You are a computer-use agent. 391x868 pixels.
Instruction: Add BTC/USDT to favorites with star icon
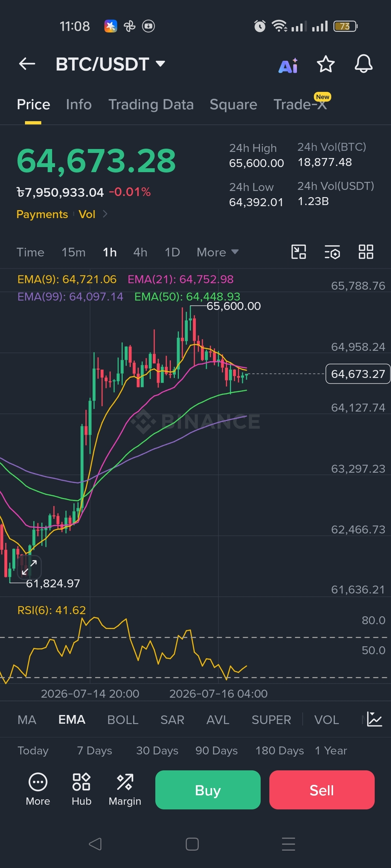point(325,64)
